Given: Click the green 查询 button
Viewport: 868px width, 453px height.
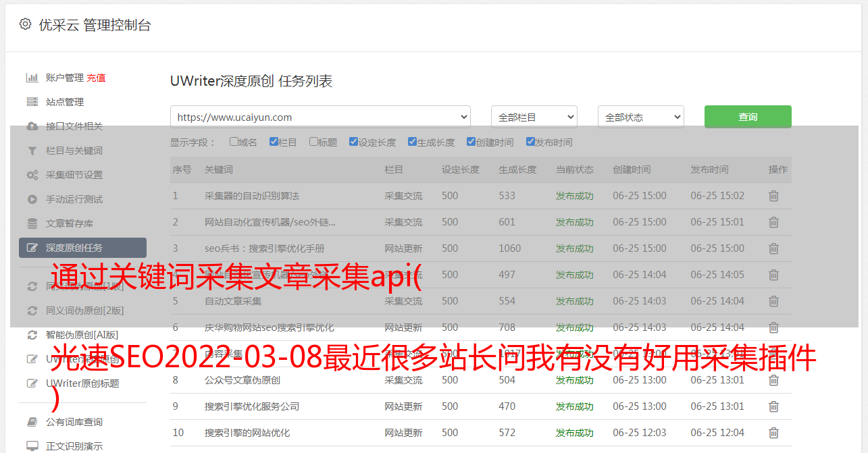Looking at the screenshot, I should [x=748, y=117].
